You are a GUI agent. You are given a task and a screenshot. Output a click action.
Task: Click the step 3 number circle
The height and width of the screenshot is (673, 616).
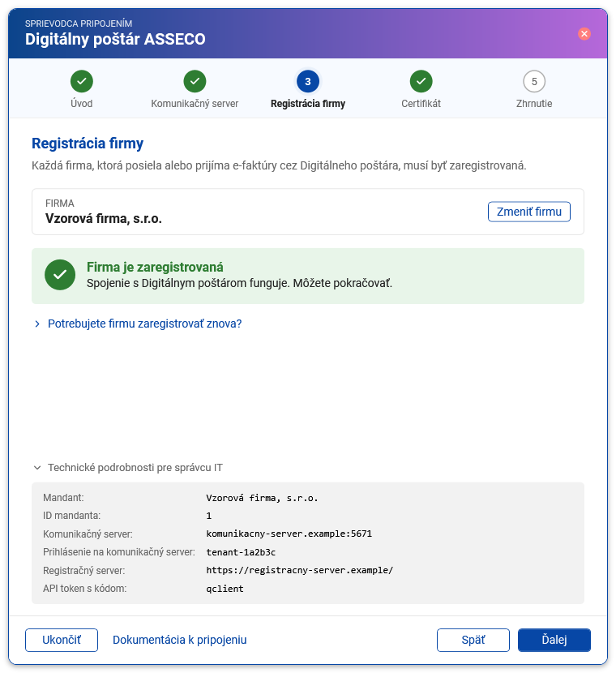(307, 81)
